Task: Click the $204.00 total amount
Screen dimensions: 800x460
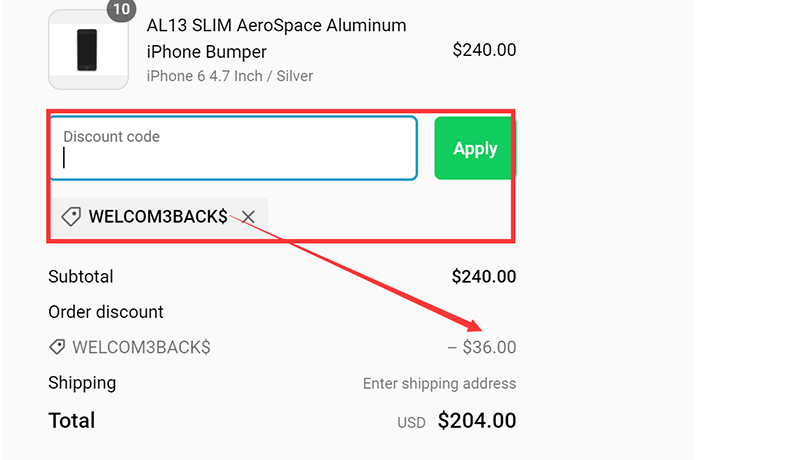Action: coord(477,421)
